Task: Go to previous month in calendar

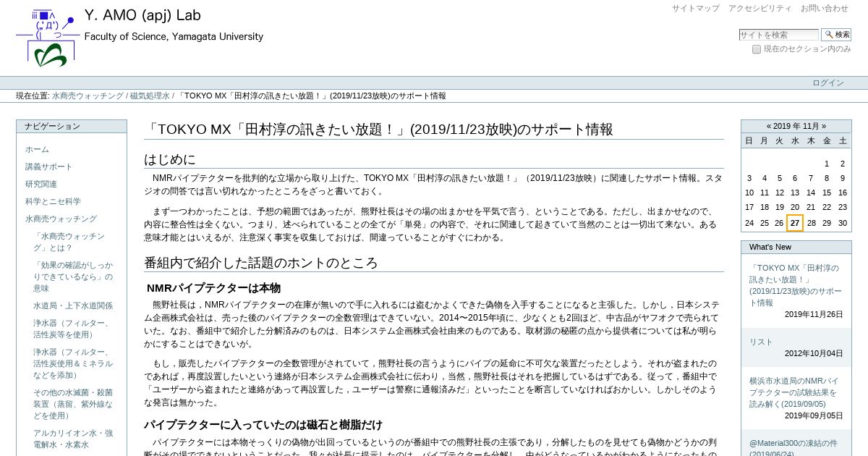Action: 769,126
